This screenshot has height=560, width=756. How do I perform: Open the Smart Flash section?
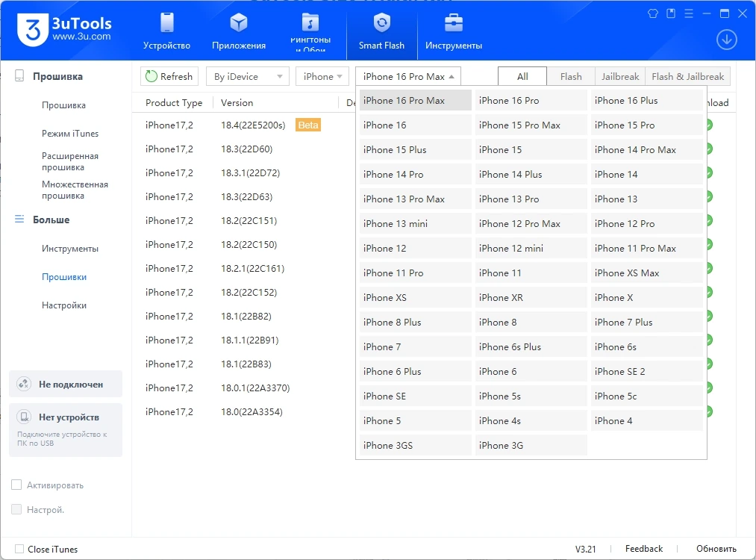(381, 31)
